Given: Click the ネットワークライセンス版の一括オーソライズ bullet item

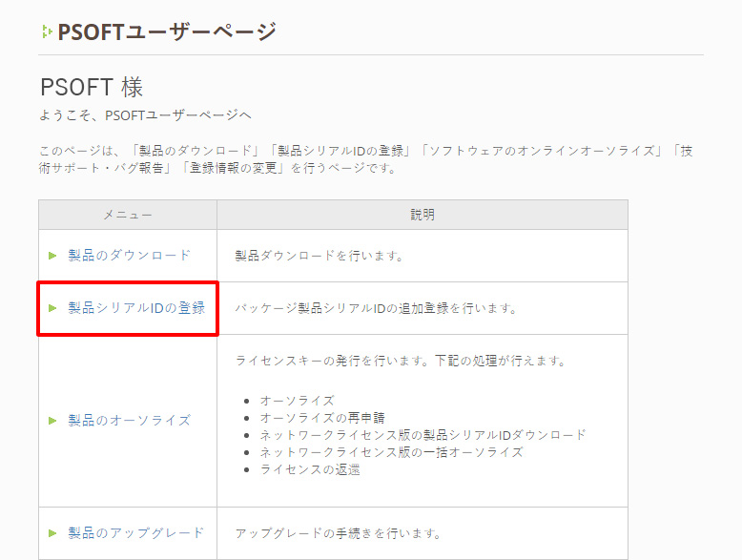Looking at the screenshot, I should tap(391, 452).
